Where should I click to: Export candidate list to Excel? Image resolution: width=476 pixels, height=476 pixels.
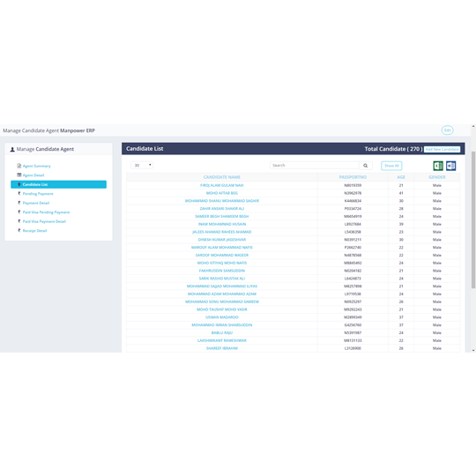pos(438,166)
